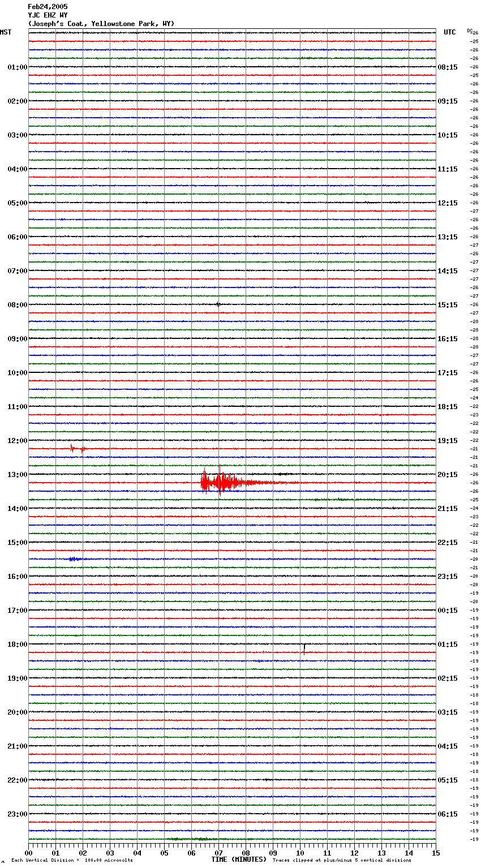This screenshot has width=481, height=868.
Task: Click the '16:00' MST hour label
Action: (18, 577)
